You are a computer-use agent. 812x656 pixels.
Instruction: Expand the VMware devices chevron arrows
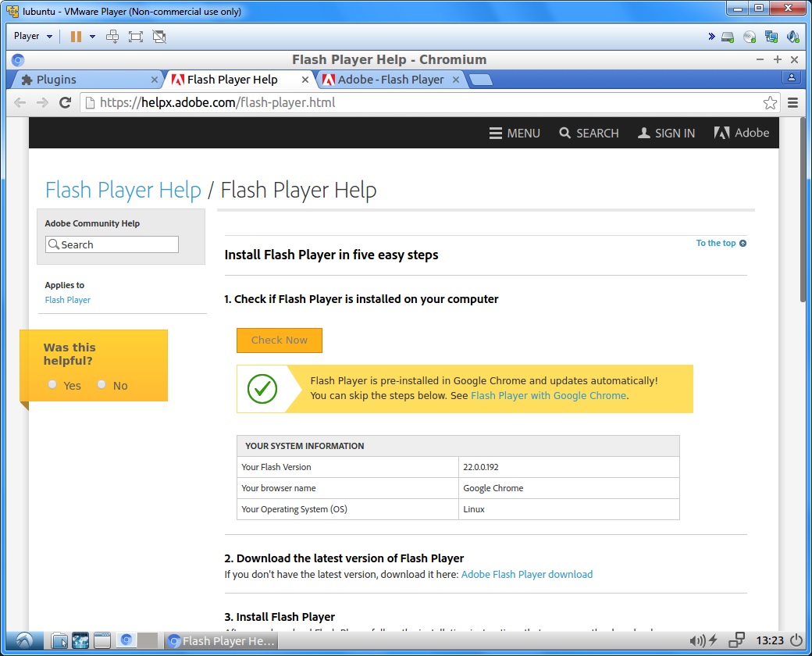711,36
